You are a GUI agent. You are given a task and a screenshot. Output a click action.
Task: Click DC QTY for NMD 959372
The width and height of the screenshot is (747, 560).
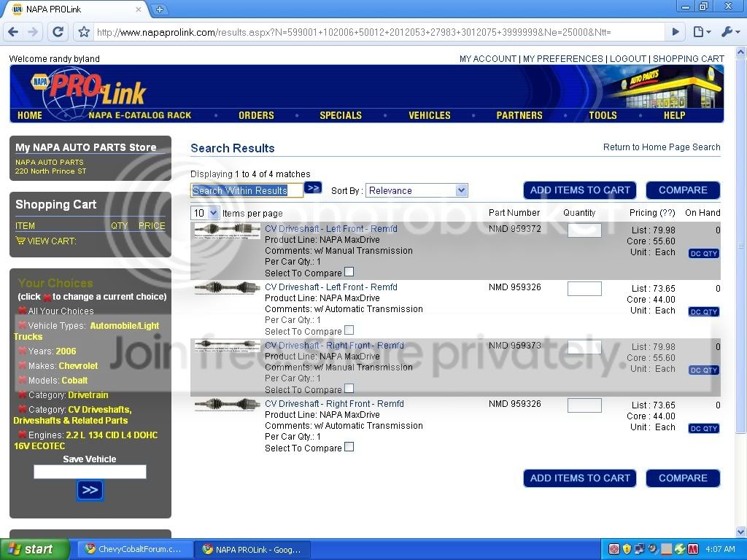click(x=704, y=253)
